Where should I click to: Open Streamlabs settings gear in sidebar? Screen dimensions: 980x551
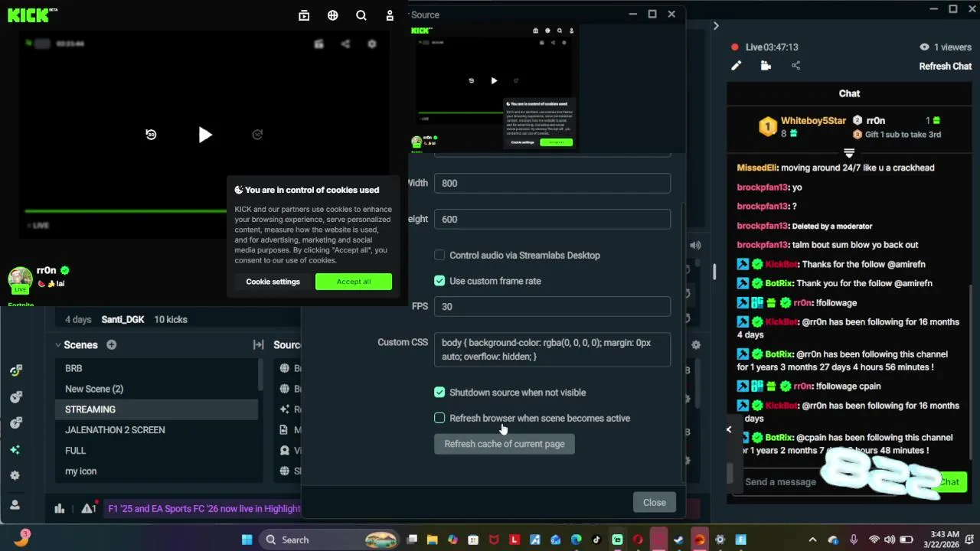15,475
